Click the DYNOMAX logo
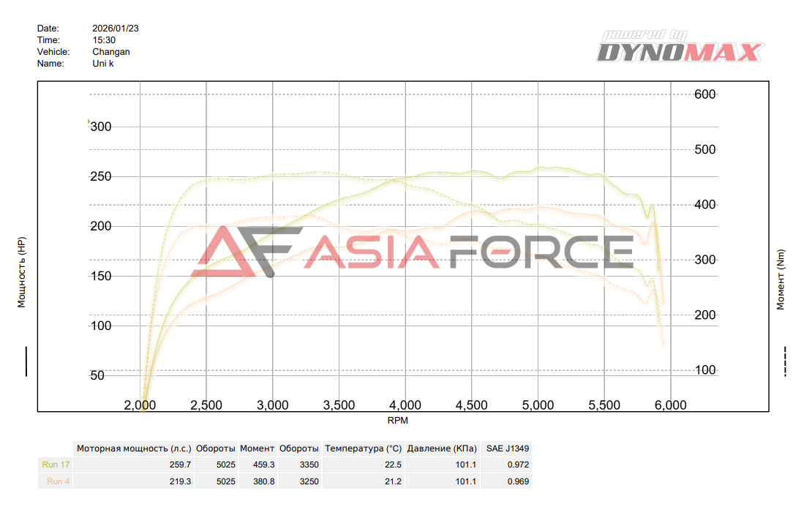 (x=680, y=47)
